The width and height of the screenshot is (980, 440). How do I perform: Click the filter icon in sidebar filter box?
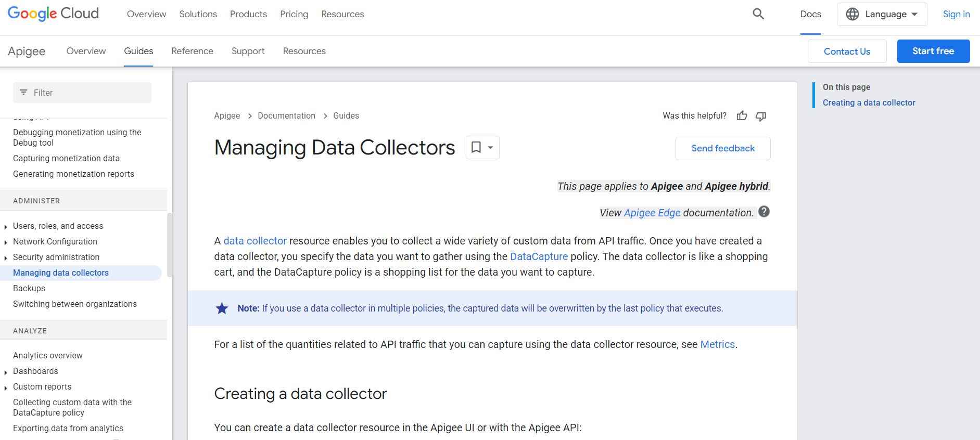pos(23,93)
